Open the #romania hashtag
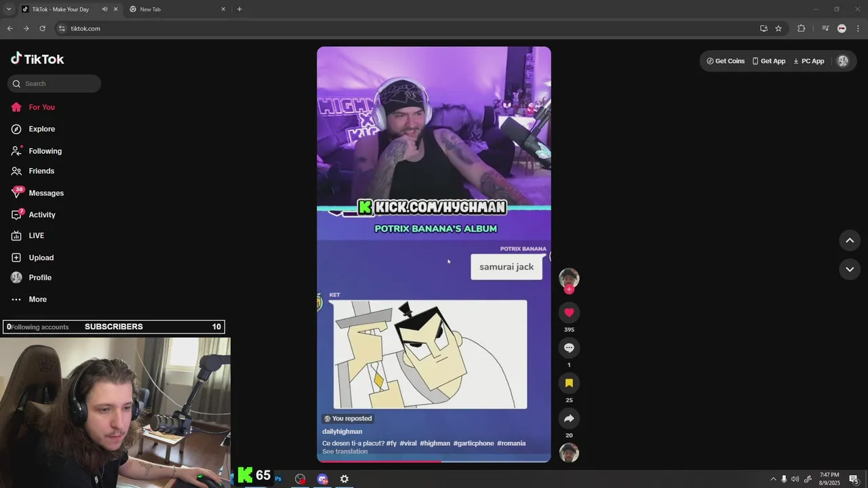This screenshot has height=488, width=868. (x=511, y=443)
